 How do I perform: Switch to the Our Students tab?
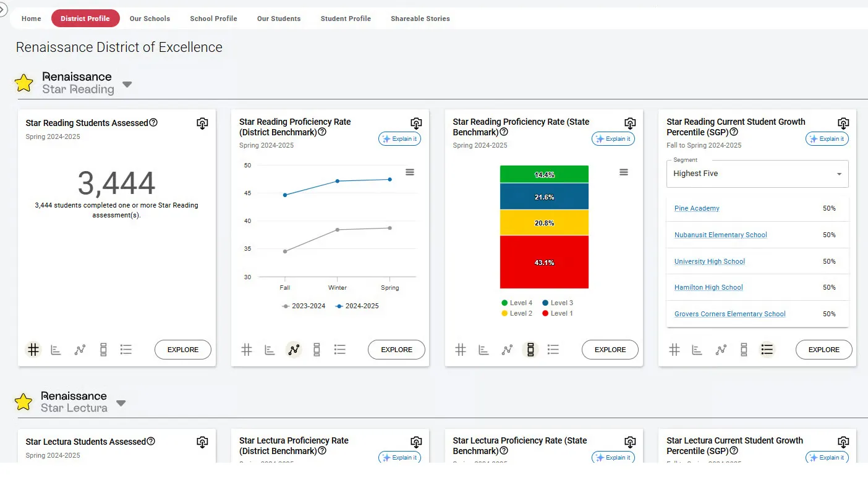coord(279,19)
